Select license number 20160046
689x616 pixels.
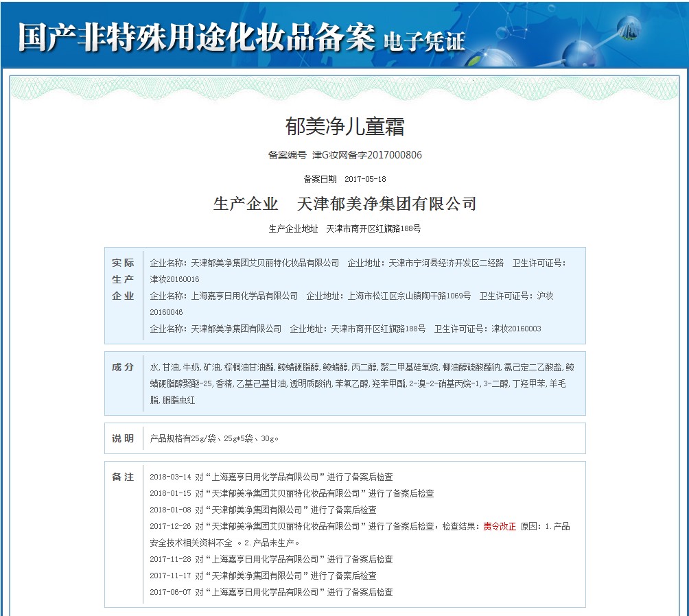[166, 312]
